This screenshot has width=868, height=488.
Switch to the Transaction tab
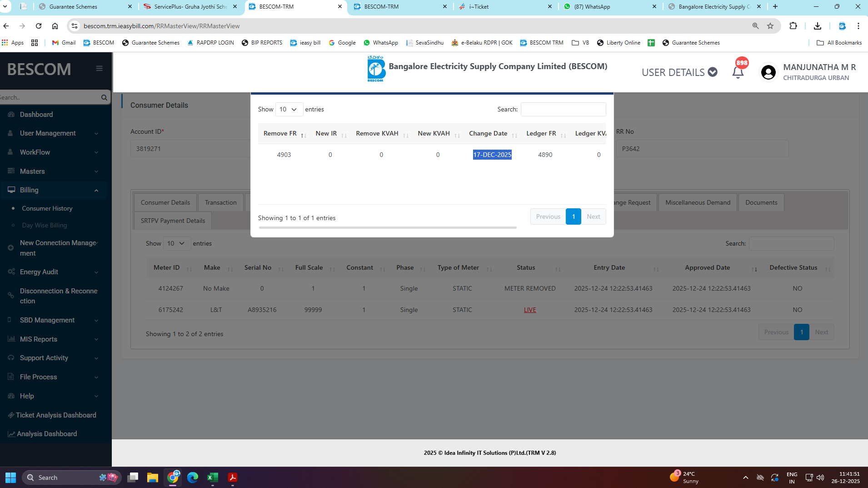tap(221, 202)
